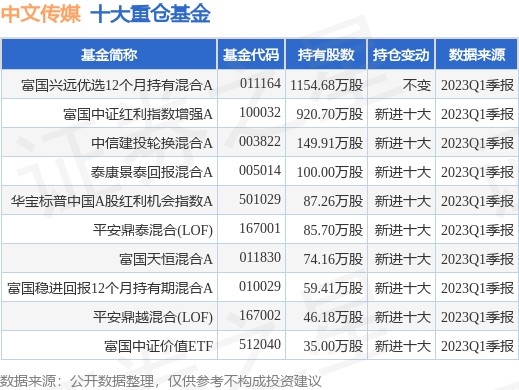Click fund code 010029
The height and width of the screenshot is (390, 519).
(x=260, y=286)
